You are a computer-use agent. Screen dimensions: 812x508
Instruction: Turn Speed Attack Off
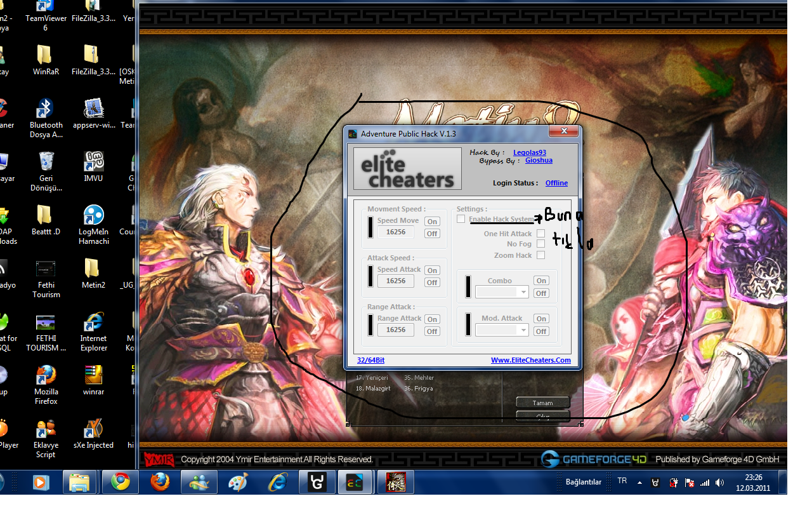pos(432,283)
